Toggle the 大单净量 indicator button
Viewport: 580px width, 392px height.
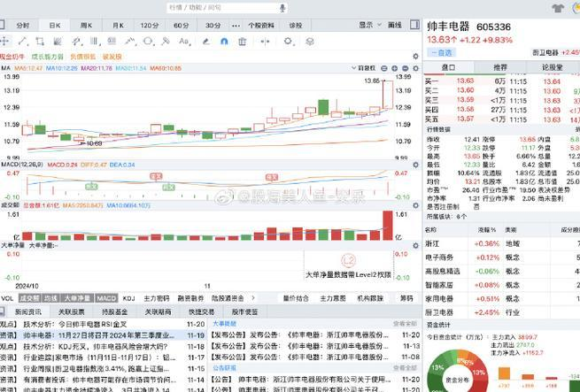(77, 298)
